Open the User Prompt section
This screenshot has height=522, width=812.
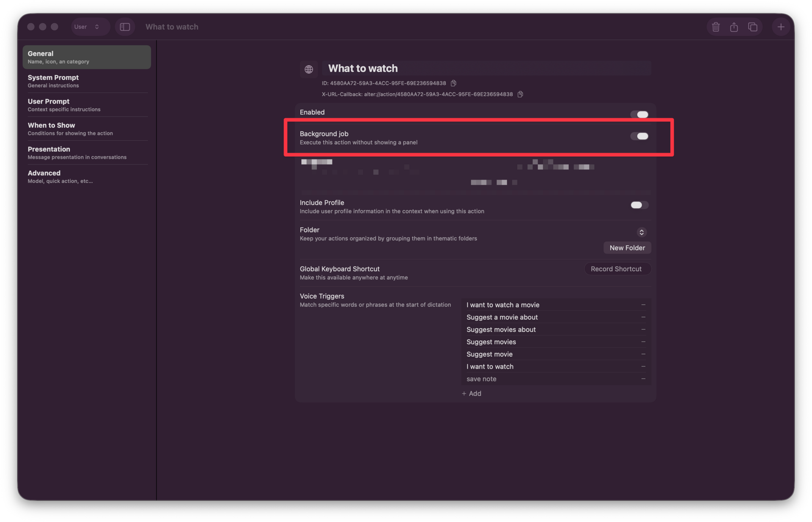[x=87, y=105]
